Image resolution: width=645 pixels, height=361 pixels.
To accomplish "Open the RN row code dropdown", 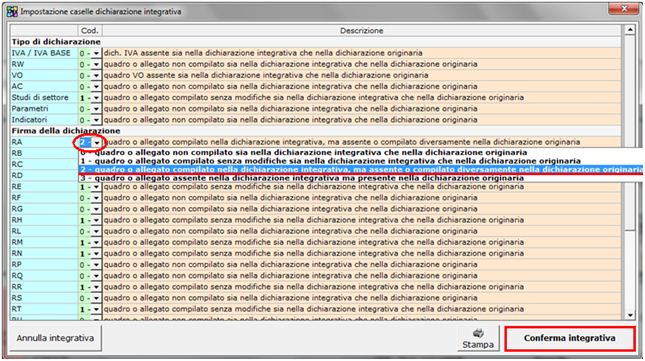I will click(x=96, y=254).
